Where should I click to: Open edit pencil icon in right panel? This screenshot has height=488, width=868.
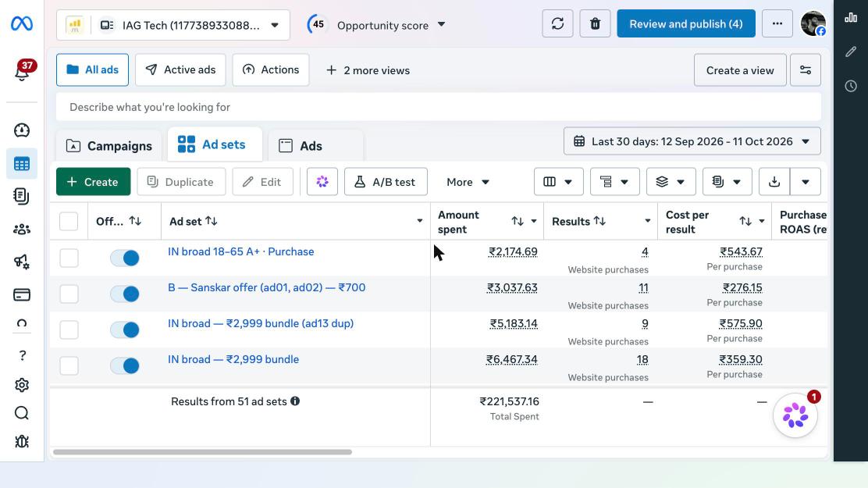(851, 52)
